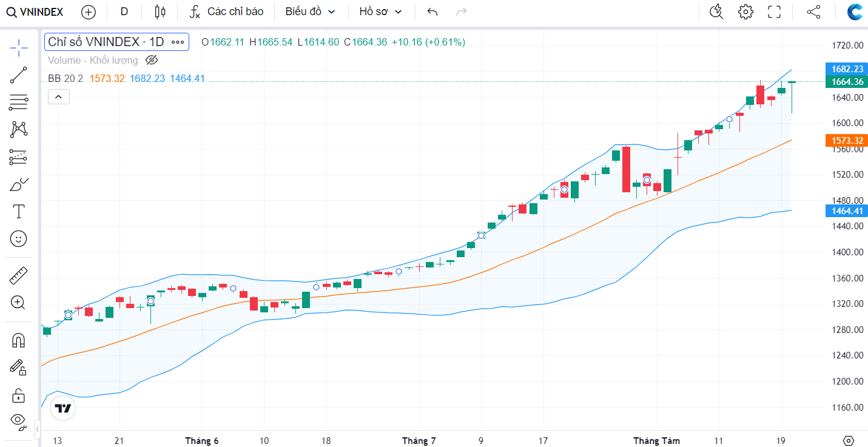Select the text annotation tool
The width and height of the screenshot is (868, 447).
[19, 212]
